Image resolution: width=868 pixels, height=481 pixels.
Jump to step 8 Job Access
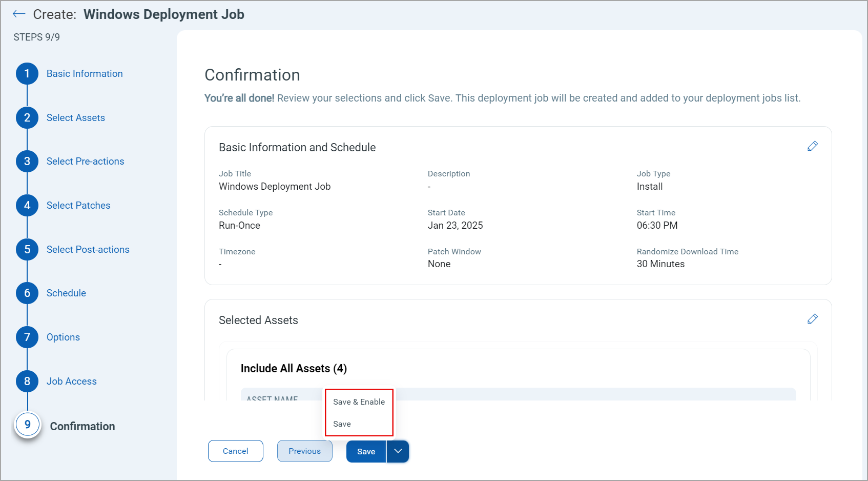tap(27, 381)
